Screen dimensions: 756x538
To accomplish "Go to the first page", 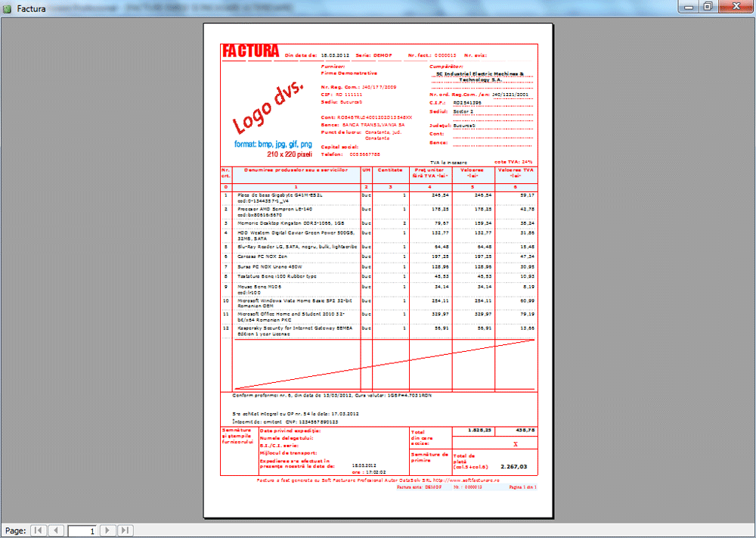I will click(x=38, y=530).
